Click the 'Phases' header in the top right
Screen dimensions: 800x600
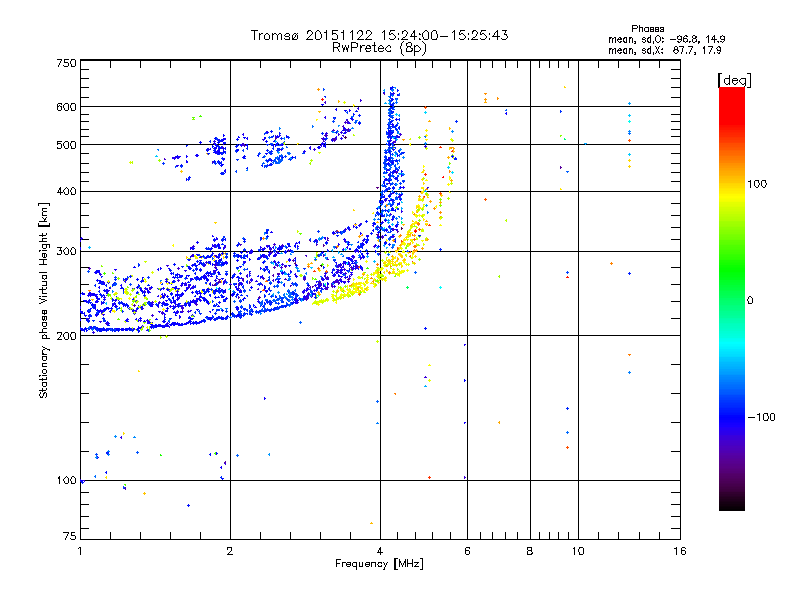(x=647, y=29)
